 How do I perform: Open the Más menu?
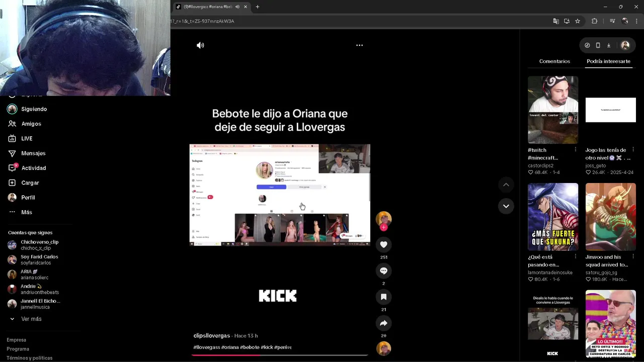point(26,212)
